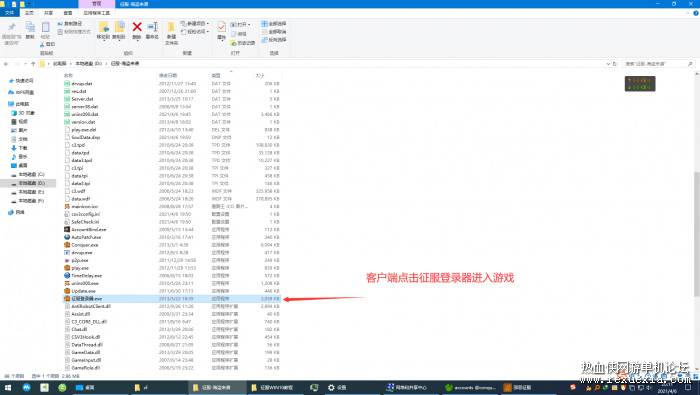Click the Windows Start button on taskbar
700x395 pixels.
pos(8,387)
